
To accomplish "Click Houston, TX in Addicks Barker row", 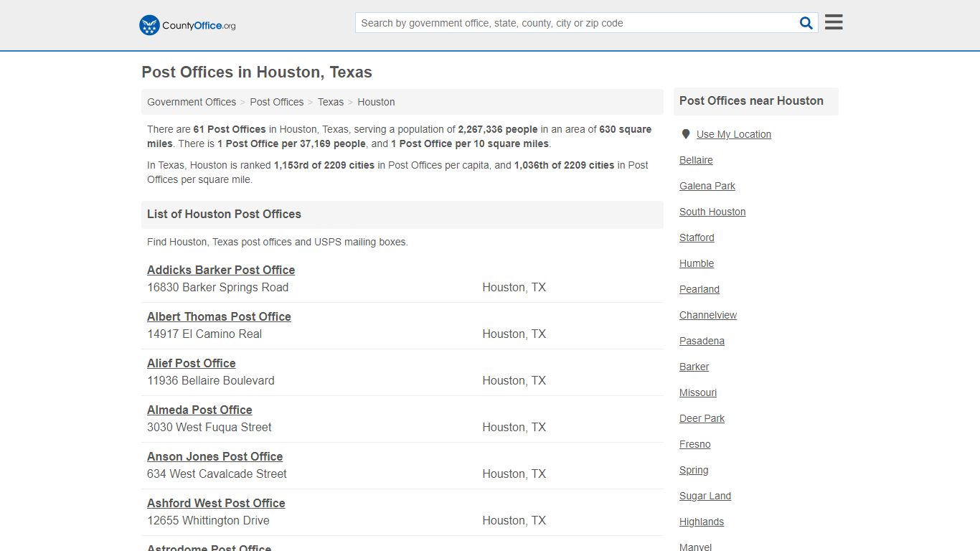I will pyautogui.click(x=514, y=287).
